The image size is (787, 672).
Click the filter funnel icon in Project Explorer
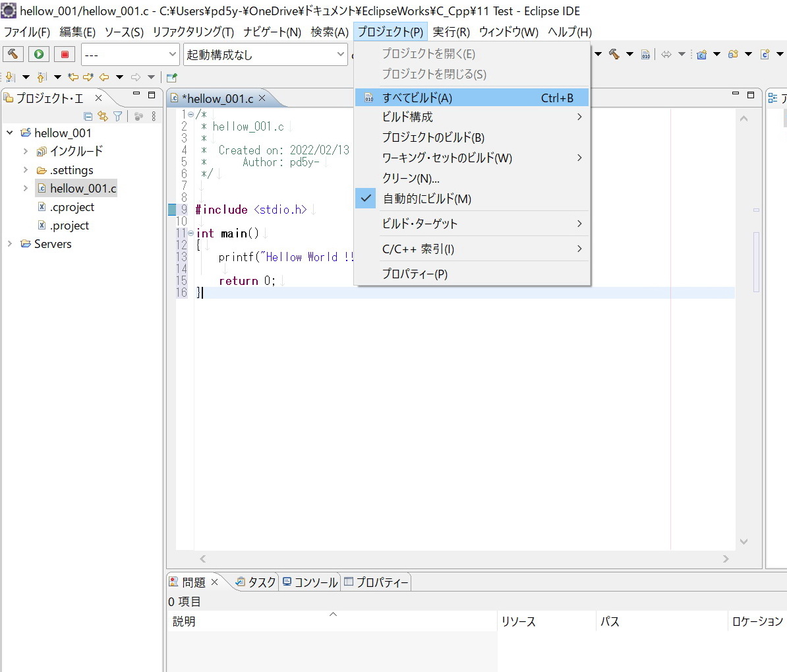point(118,117)
